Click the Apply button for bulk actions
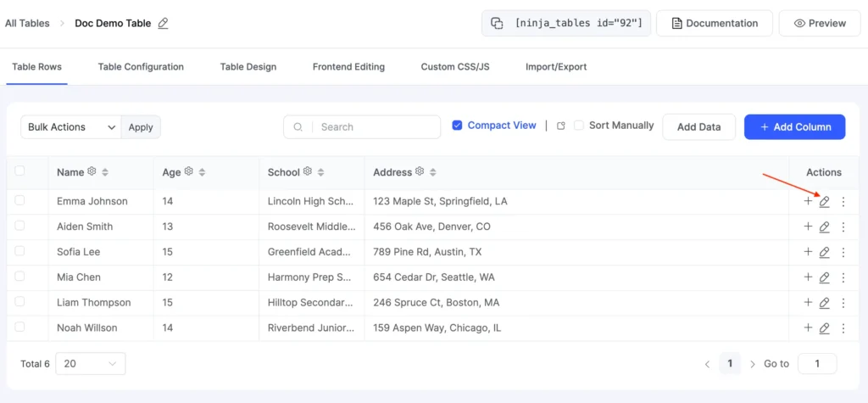This screenshot has width=868, height=403. (x=141, y=127)
